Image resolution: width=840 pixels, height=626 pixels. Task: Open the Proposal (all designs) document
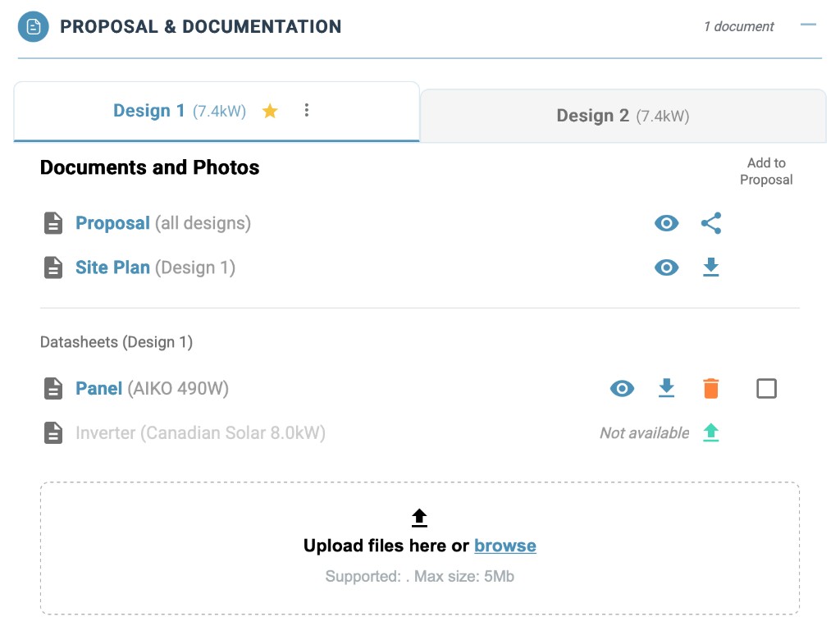[163, 223]
